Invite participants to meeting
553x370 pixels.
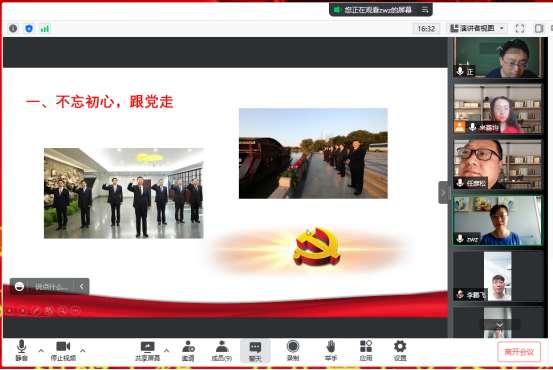188,351
